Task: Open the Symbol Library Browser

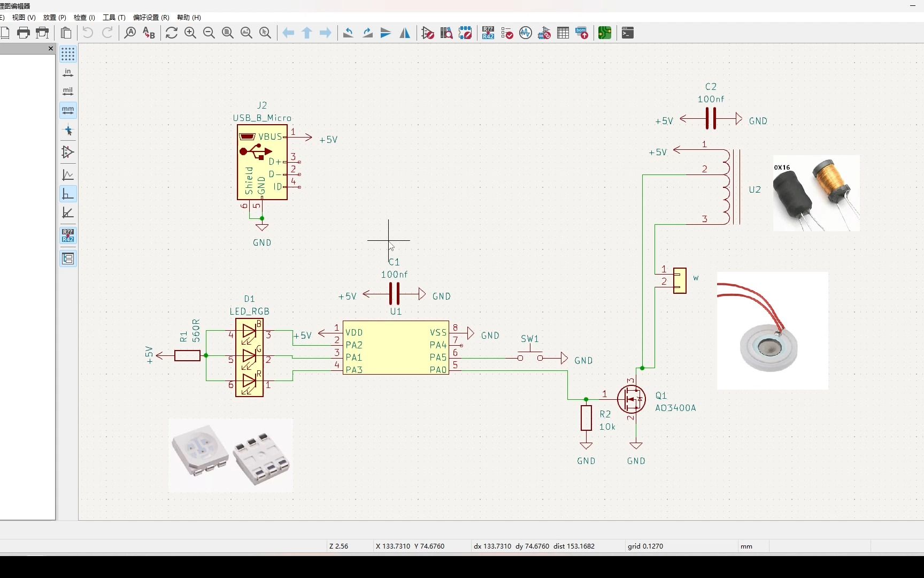Action: [446, 33]
